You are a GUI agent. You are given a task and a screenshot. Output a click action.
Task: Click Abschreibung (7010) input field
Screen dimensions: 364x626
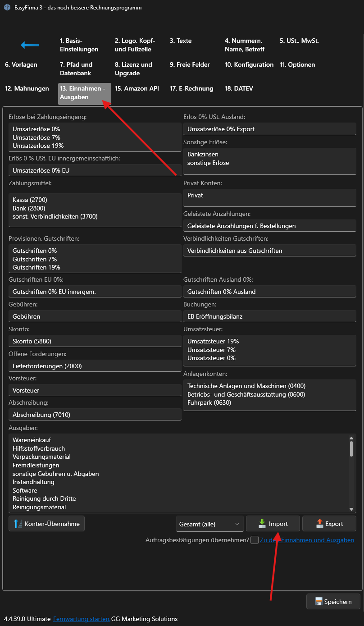pos(95,415)
